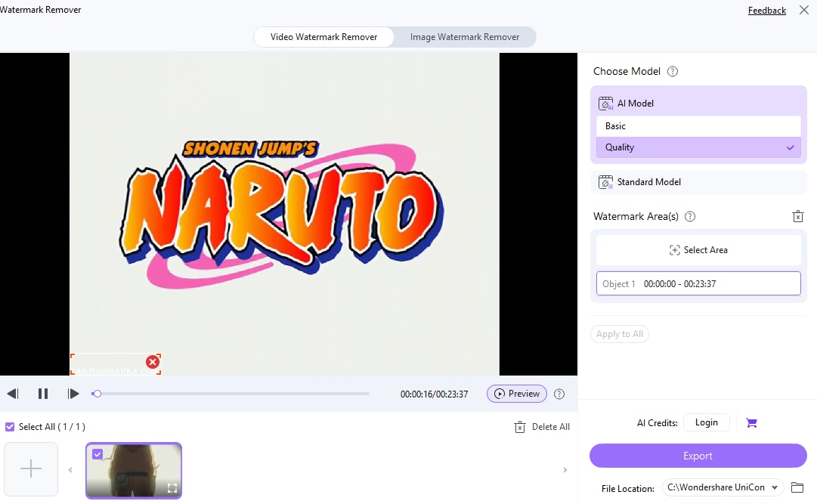Click the Choose Model help icon
The image size is (817, 504).
coord(673,71)
